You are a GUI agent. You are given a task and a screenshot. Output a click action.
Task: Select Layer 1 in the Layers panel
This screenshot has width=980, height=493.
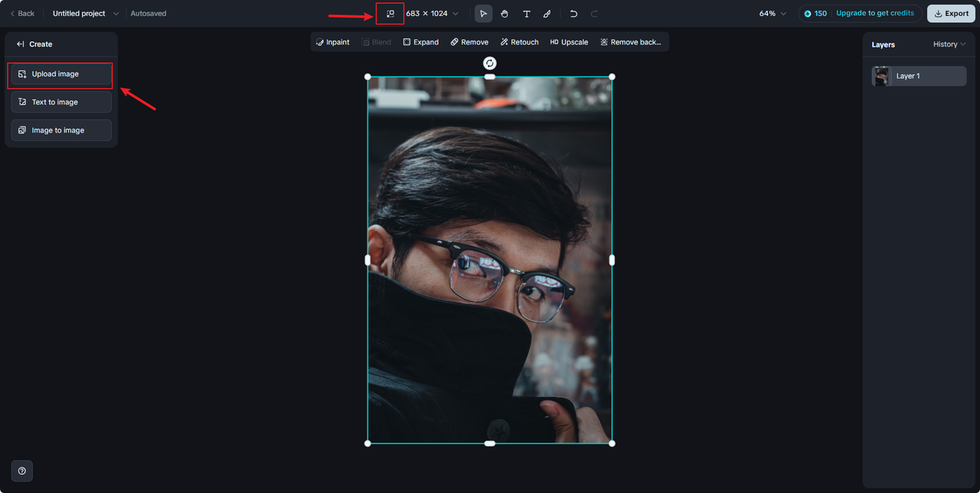coord(919,76)
